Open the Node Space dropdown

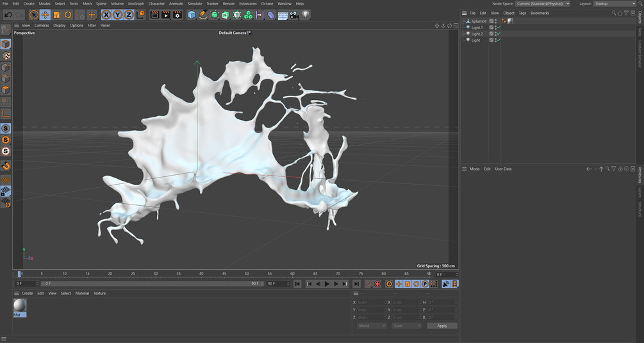pyautogui.click(x=542, y=4)
